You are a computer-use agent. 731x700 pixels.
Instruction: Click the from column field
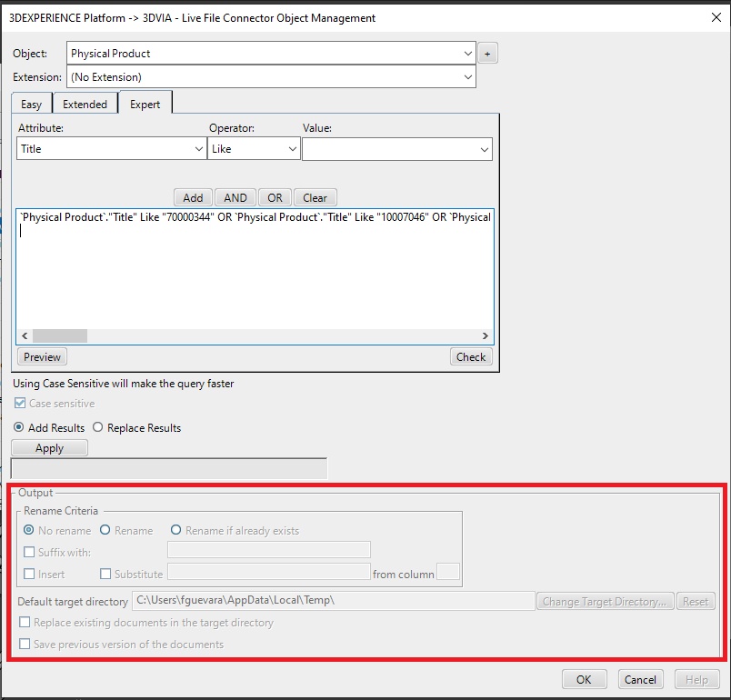448,572
